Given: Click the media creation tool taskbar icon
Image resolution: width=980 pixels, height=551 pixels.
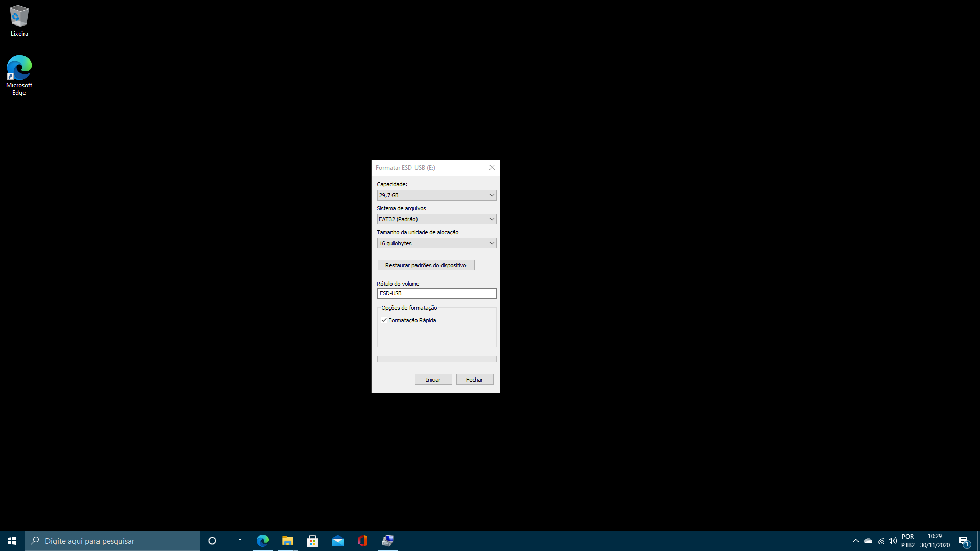Looking at the screenshot, I should coord(388,541).
